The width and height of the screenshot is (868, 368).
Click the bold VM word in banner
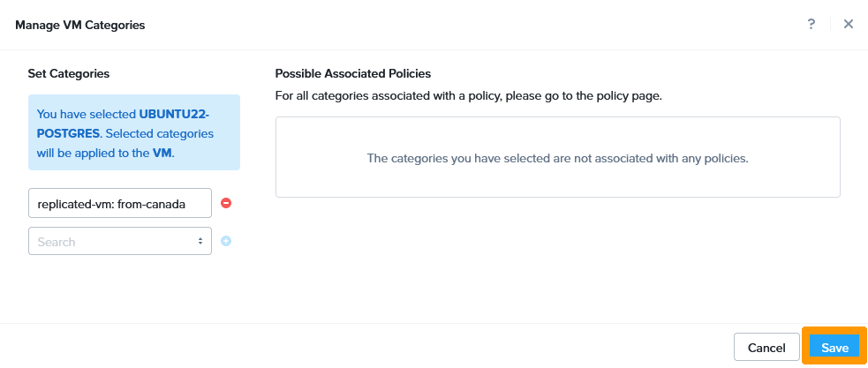coord(162,153)
